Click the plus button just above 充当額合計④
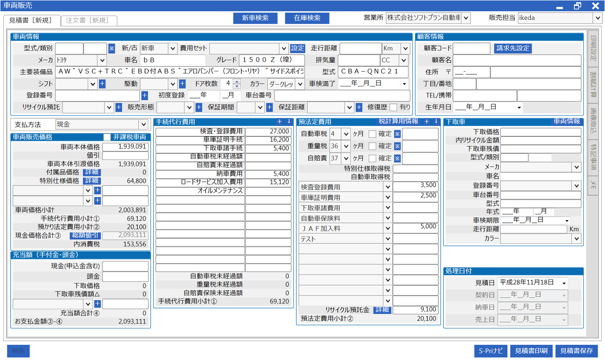 (98, 304)
